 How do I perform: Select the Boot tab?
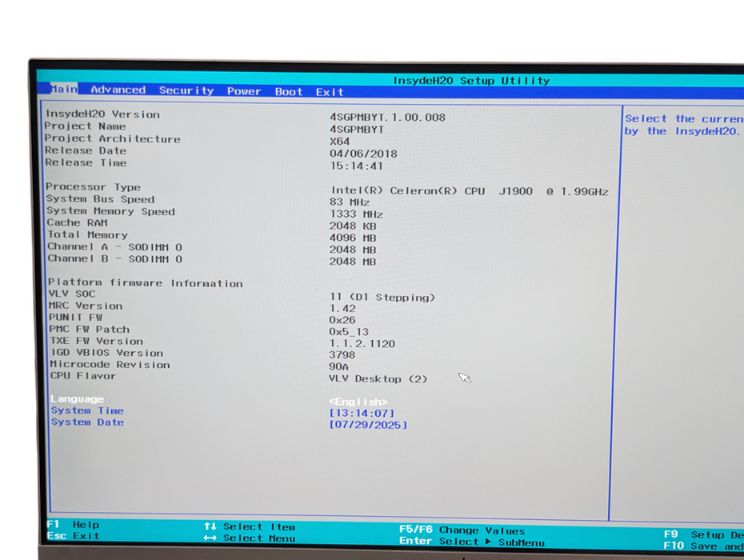point(289,91)
